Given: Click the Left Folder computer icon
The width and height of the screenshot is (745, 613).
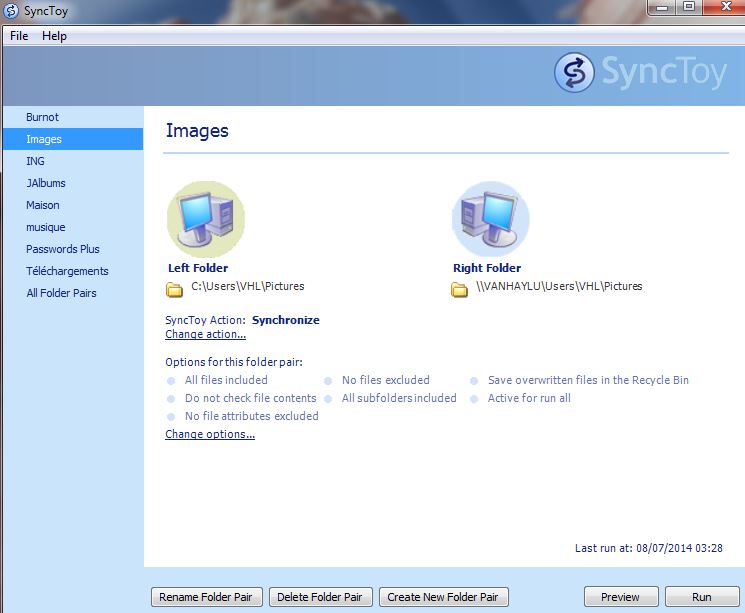Looking at the screenshot, I should tap(206, 219).
